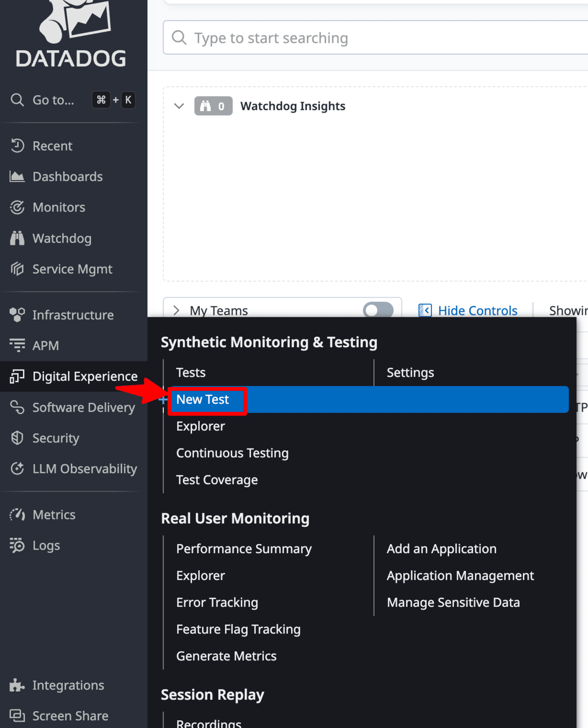Click the Screen Share icon
588x728 pixels.
click(x=17, y=716)
